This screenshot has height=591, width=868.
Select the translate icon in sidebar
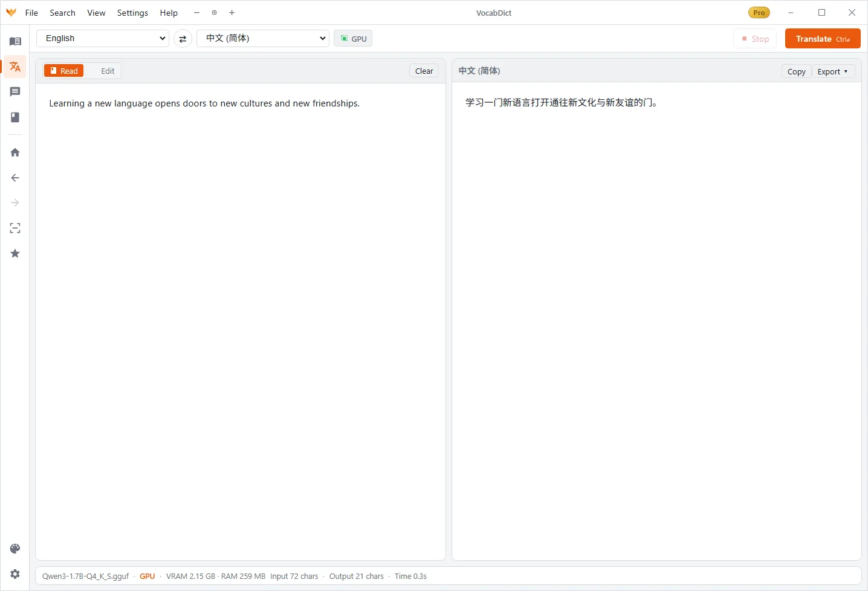click(15, 67)
